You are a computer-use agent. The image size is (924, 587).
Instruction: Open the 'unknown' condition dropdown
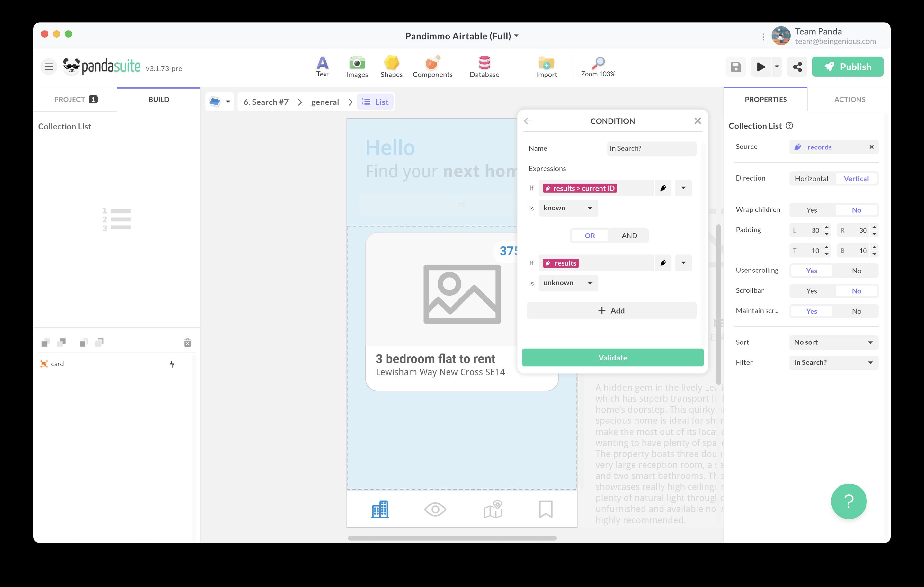point(568,283)
